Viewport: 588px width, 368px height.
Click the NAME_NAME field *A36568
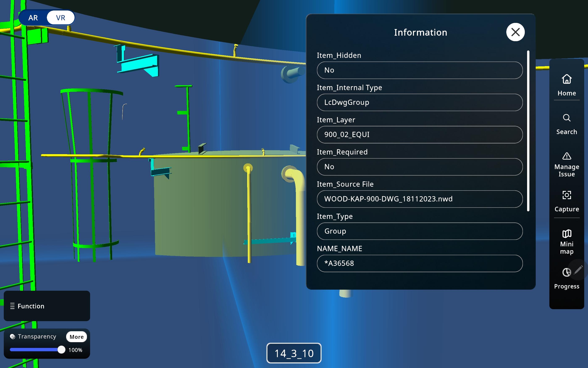(419, 263)
